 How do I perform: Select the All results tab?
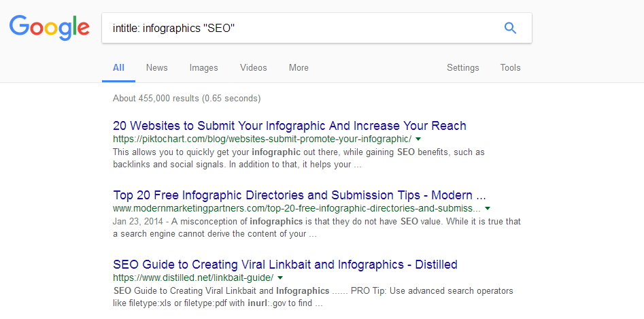click(119, 68)
